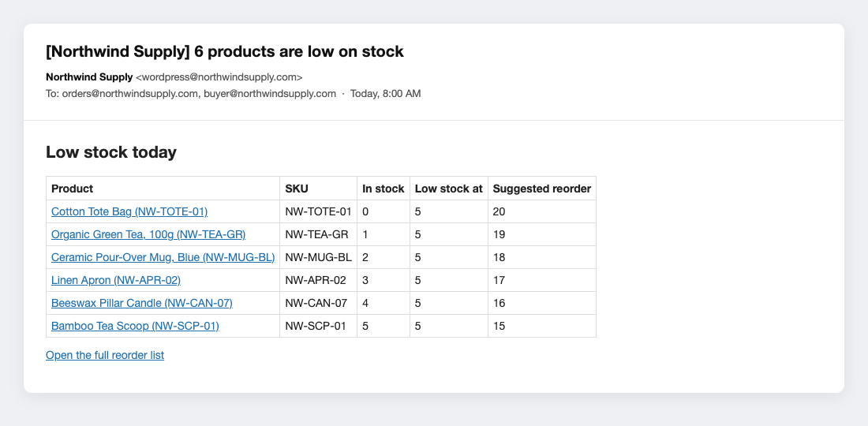868x426 pixels.
Task: Click recipient orders@northwindsupply.com
Action: 130,94
